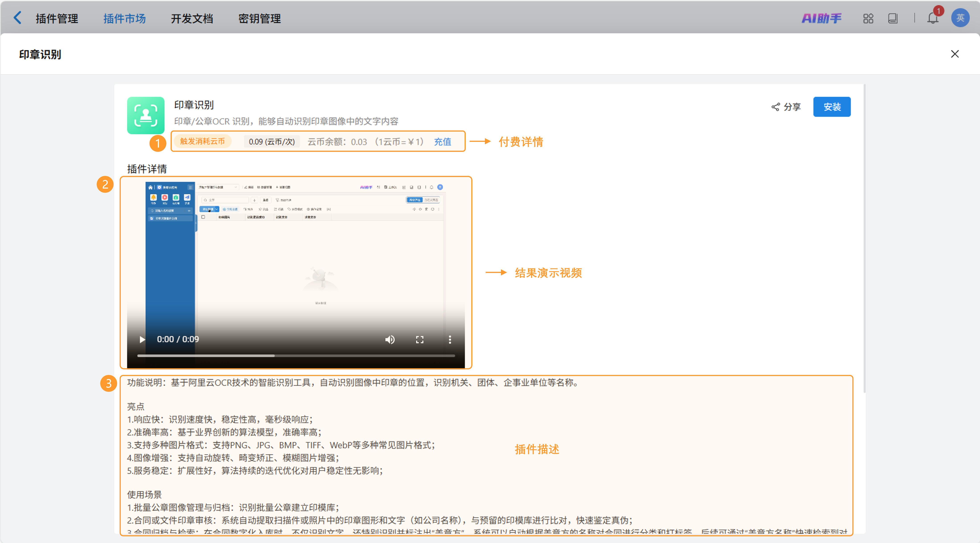Viewport: 980px width, 543px height.
Task: Open video more options menu
Action: coord(450,339)
